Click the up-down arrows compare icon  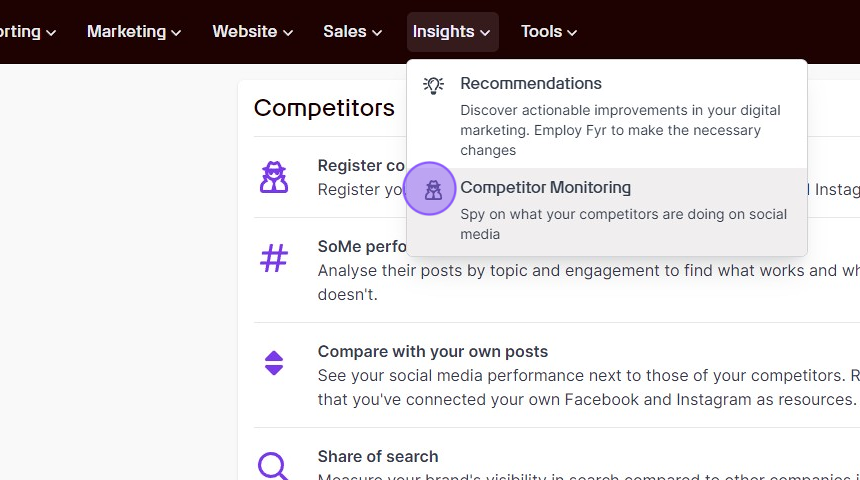[x=274, y=363]
